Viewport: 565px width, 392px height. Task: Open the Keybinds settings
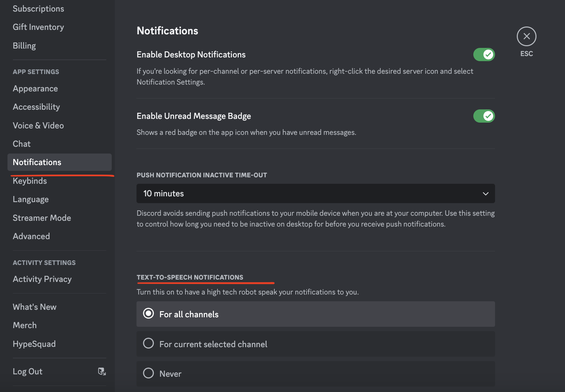pos(30,181)
